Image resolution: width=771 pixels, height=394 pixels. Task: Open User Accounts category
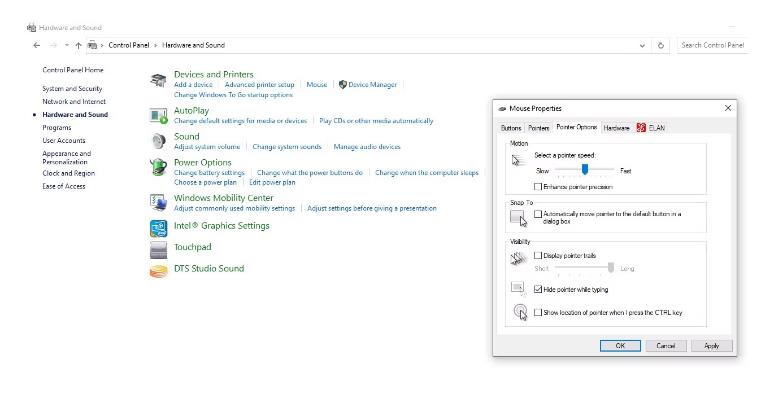click(63, 140)
